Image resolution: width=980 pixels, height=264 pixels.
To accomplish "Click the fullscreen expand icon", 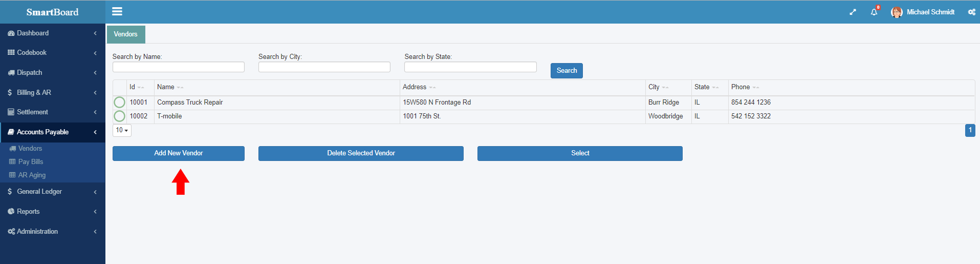I will click(853, 12).
